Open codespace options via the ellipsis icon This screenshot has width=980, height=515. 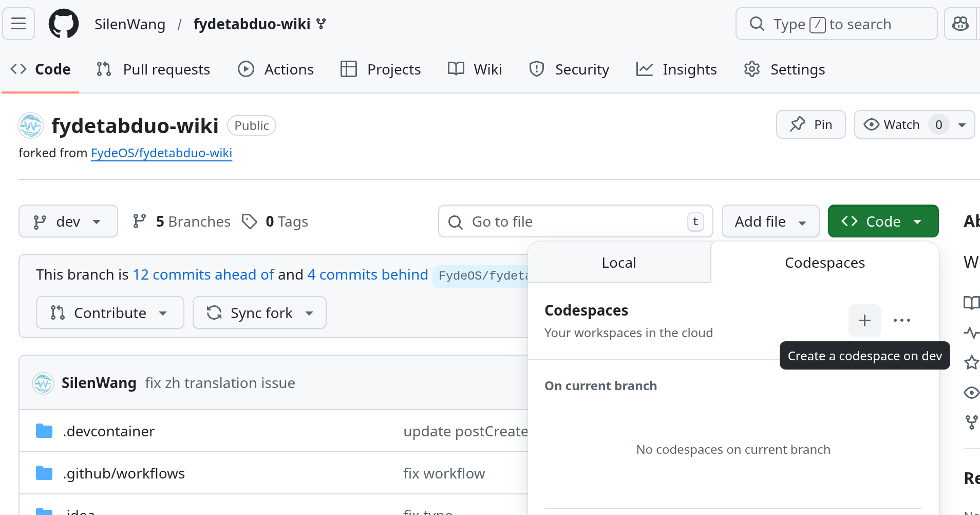pyautogui.click(x=902, y=320)
